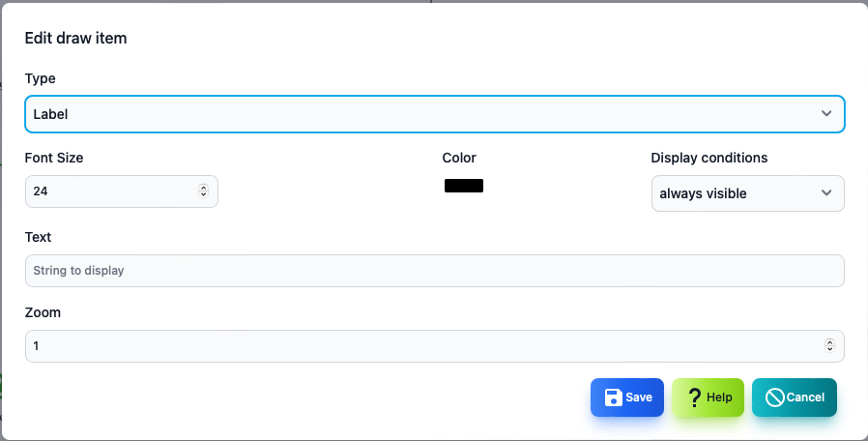Screen dimensions: 868x441
Task: Increment Zoom value using up stepper arrow
Action: click(829, 342)
